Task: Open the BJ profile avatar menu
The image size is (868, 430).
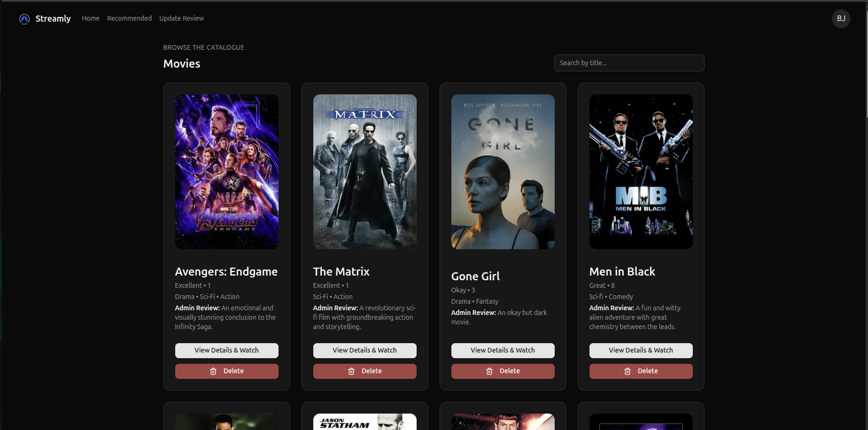Action: click(x=841, y=19)
